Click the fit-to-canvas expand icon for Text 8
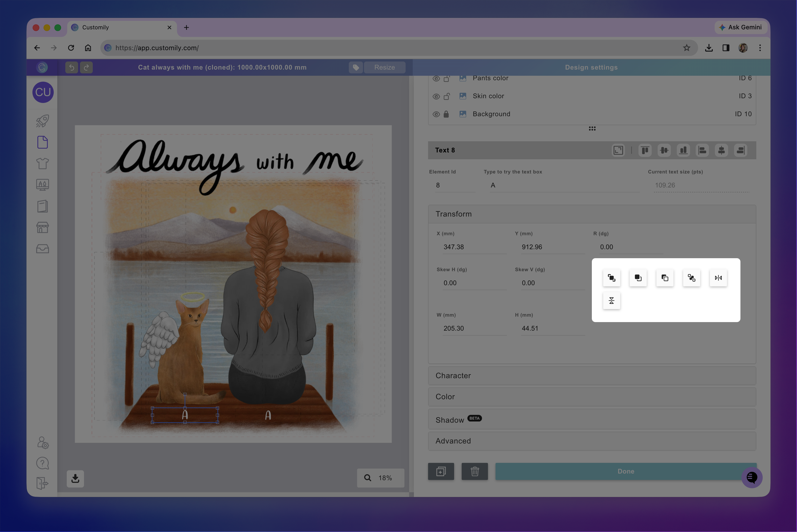Image resolution: width=797 pixels, height=532 pixels. tap(618, 150)
